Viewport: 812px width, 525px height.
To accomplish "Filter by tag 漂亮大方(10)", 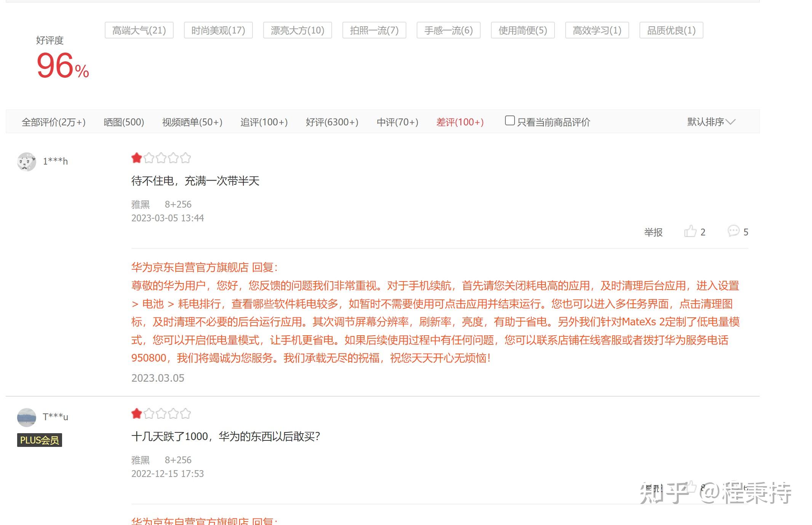I will (297, 30).
